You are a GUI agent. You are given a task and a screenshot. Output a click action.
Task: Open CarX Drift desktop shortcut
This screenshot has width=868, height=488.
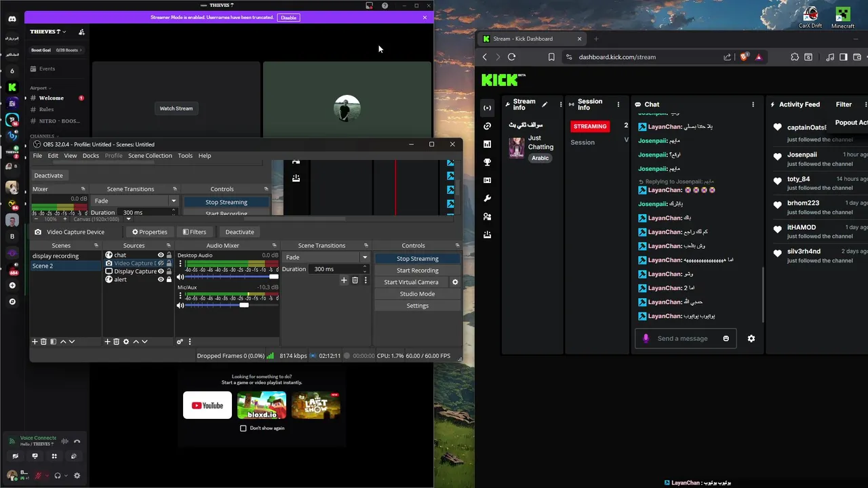pos(810,17)
